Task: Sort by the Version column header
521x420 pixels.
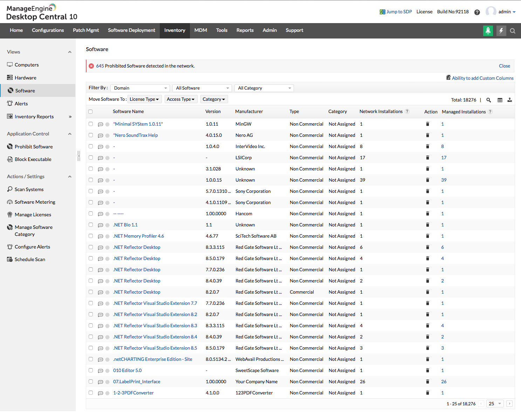Action: 213,112
